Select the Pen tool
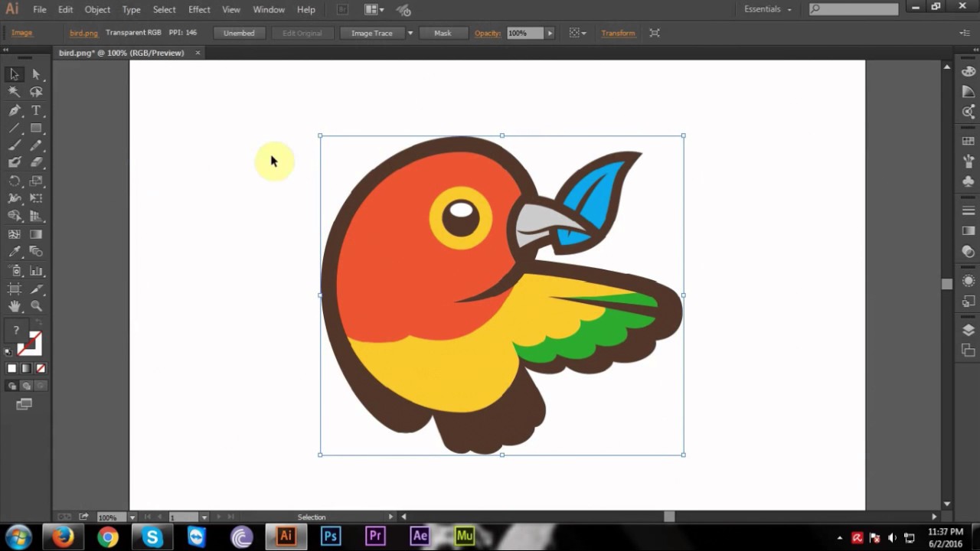The width and height of the screenshot is (980, 551). point(14,110)
